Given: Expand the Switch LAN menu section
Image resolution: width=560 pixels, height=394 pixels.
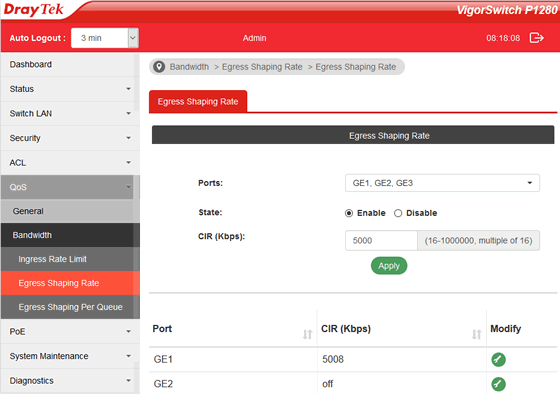Looking at the screenshot, I should click(x=70, y=114).
